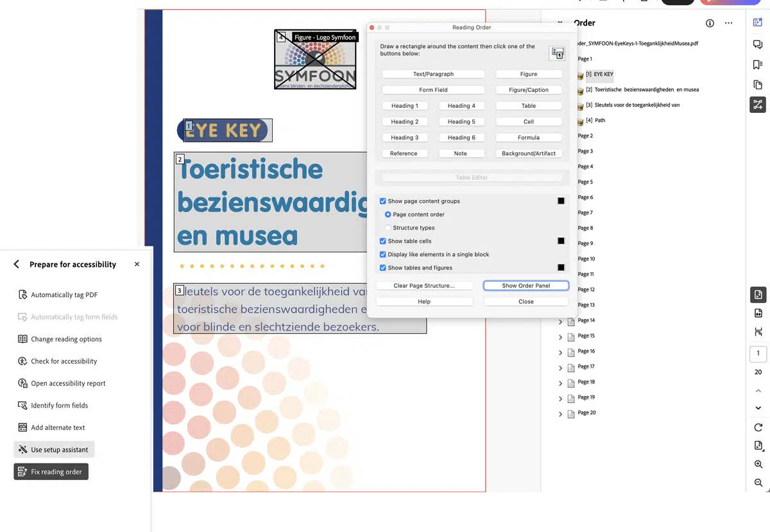Select Fix reading order tool
The width and height of the screenshot is (770, 532).
point(51,472)
